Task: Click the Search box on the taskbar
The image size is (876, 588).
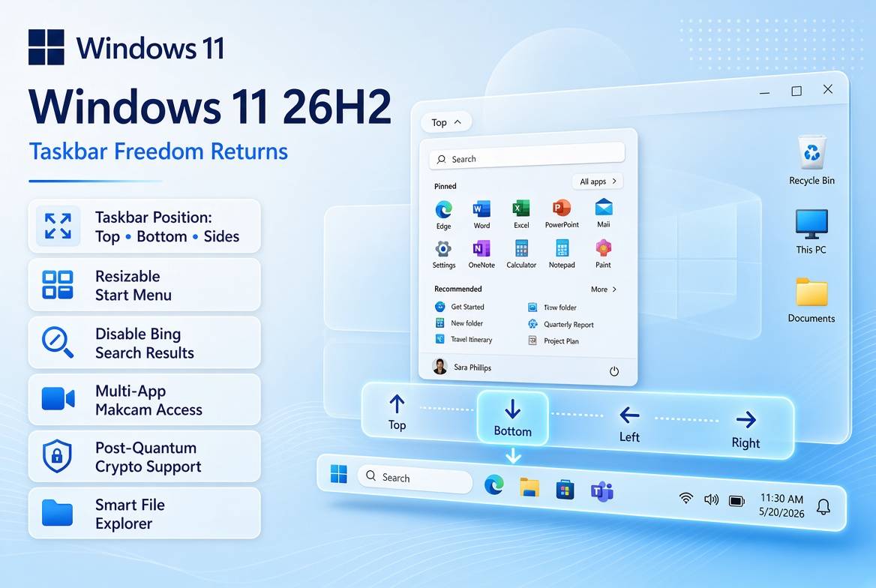Action: tap(415, 478)
